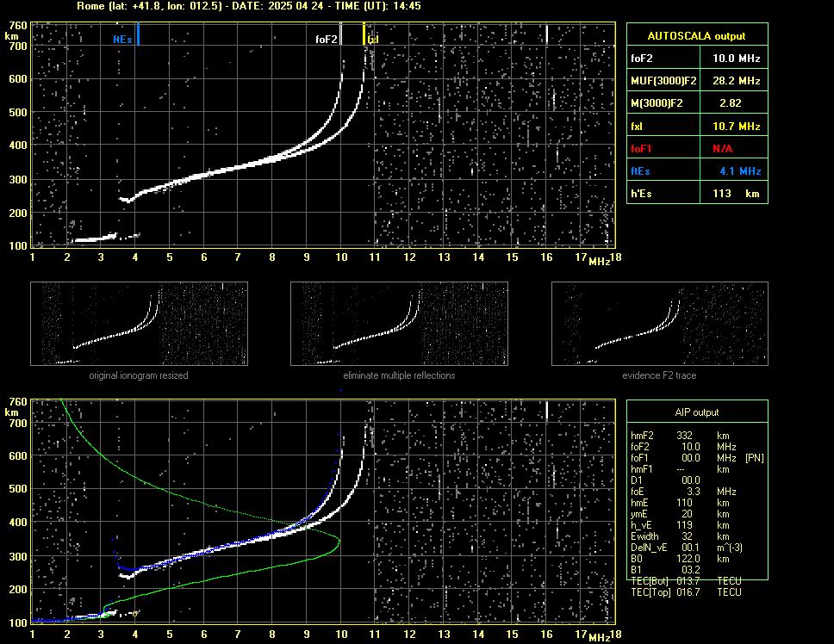This screenshot has width=834, height=644.
Task: Select the 28.2 MHz value
Action: click(x=736, y=81)
